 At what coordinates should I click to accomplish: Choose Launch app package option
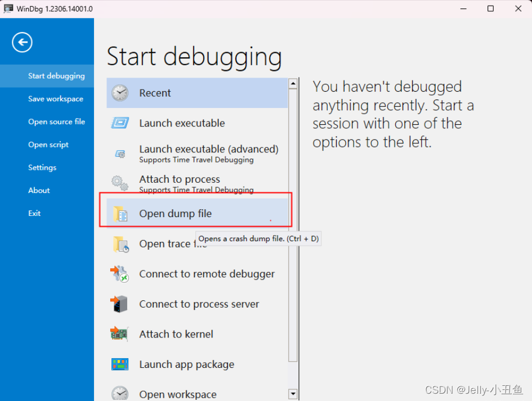click(197, 364)
